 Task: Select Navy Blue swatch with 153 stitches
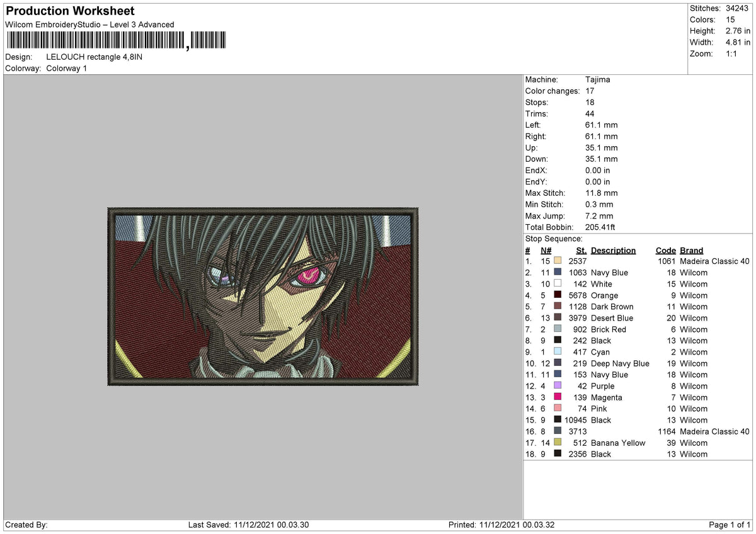pyautogui.click(x=558, y=375)
